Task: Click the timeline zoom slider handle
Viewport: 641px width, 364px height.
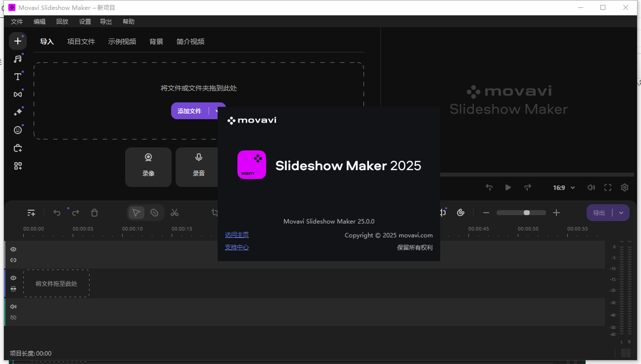Action: [x=527, y=213]
